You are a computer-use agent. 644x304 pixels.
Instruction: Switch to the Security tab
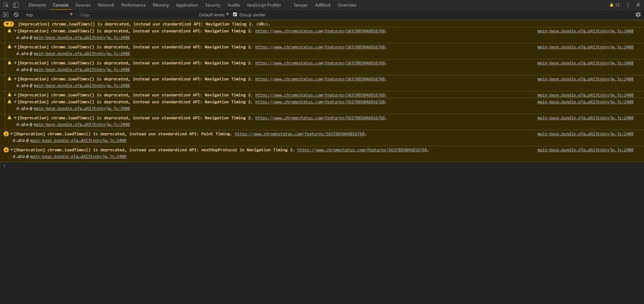[213, 5]
